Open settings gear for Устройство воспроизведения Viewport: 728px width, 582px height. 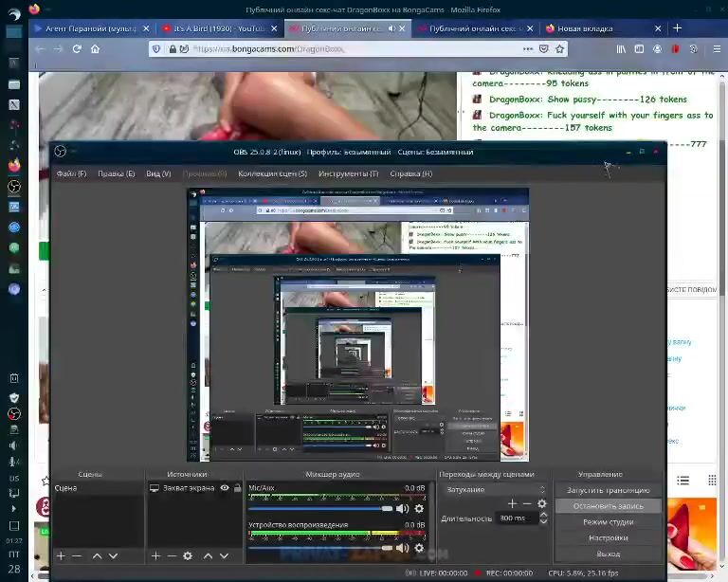tap(419, 547)
